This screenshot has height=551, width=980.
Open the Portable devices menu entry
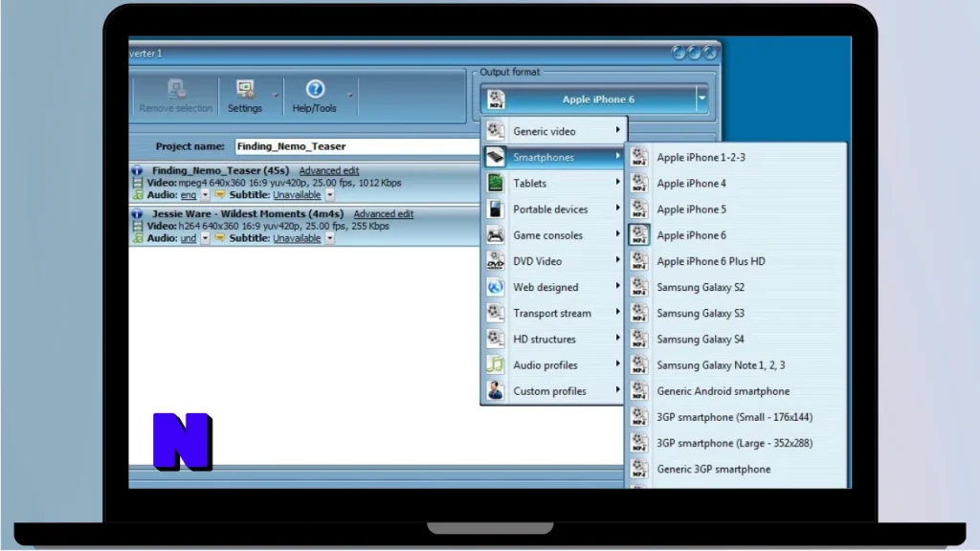tap(553, 209)
